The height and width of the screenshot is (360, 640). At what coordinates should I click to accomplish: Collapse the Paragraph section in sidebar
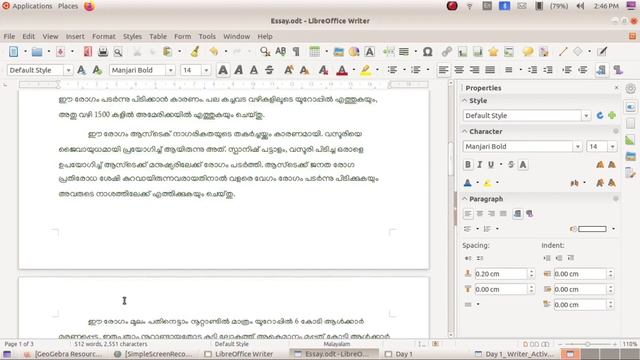pos(464,199)
